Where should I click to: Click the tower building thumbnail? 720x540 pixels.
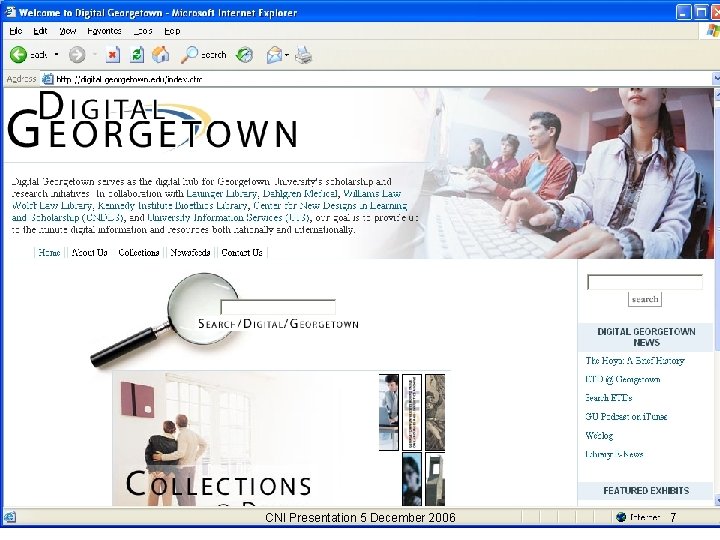(x=435, y=479)
